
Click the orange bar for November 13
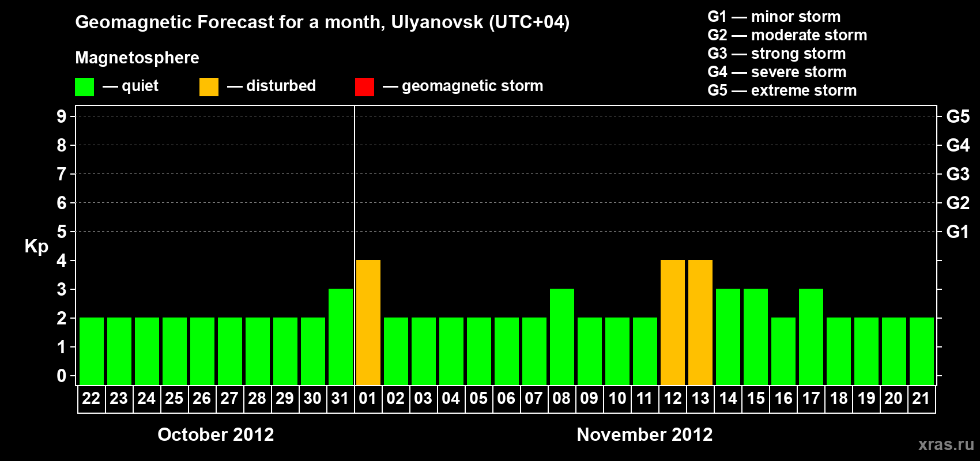click(700, 322)
